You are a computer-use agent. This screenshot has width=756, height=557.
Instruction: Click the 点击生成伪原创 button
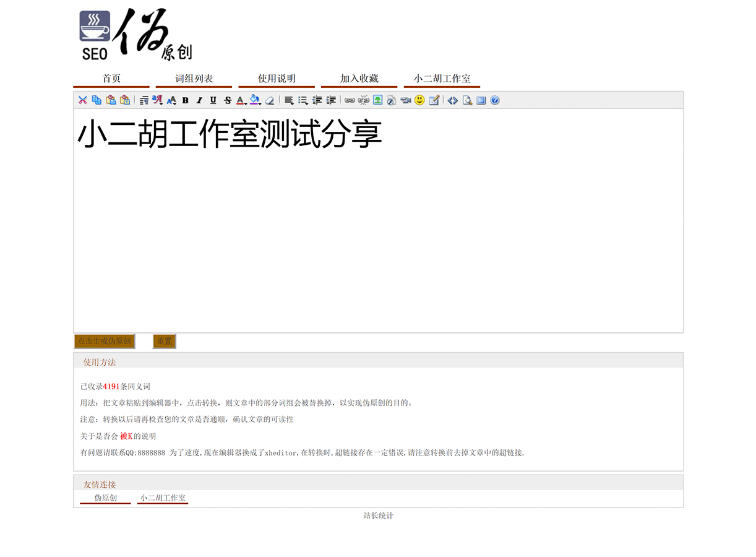click(104, 341)
